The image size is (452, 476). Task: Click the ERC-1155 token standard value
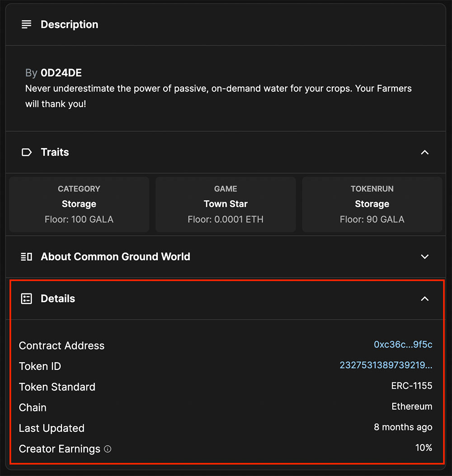[x=412, y=386]
